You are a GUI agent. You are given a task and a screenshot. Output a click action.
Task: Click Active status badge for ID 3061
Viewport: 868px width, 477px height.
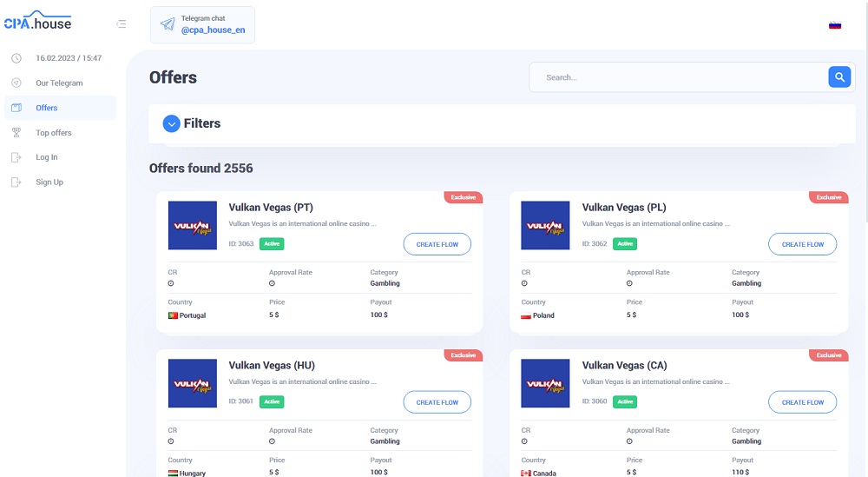coord(272,401)
